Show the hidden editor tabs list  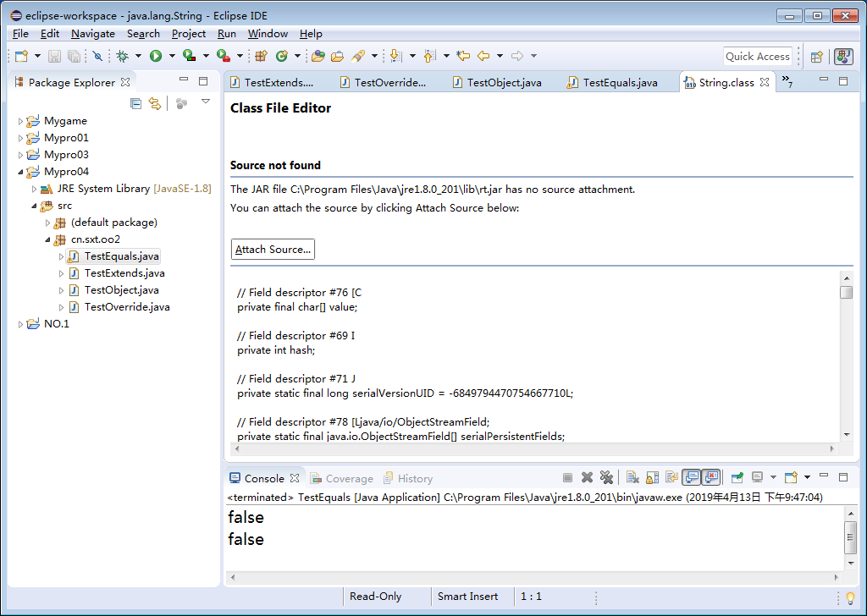pos(787,82)
